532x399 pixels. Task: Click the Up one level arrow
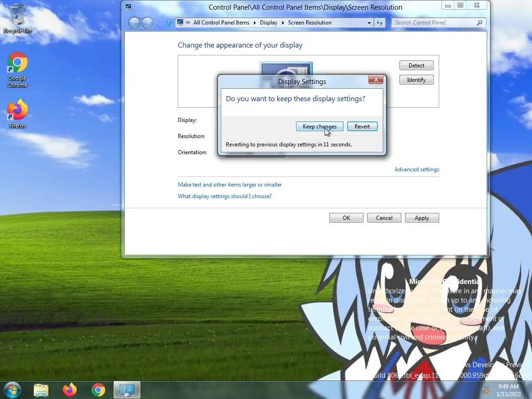click(169, 23)
